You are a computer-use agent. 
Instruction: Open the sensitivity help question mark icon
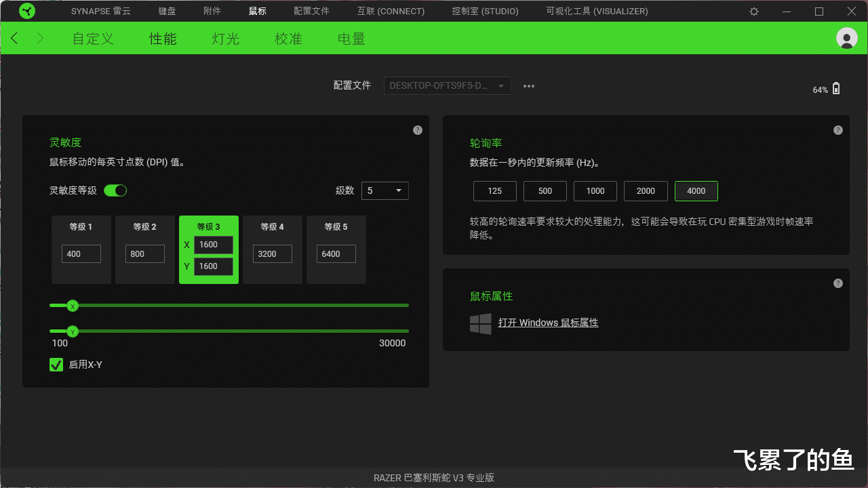418,129
